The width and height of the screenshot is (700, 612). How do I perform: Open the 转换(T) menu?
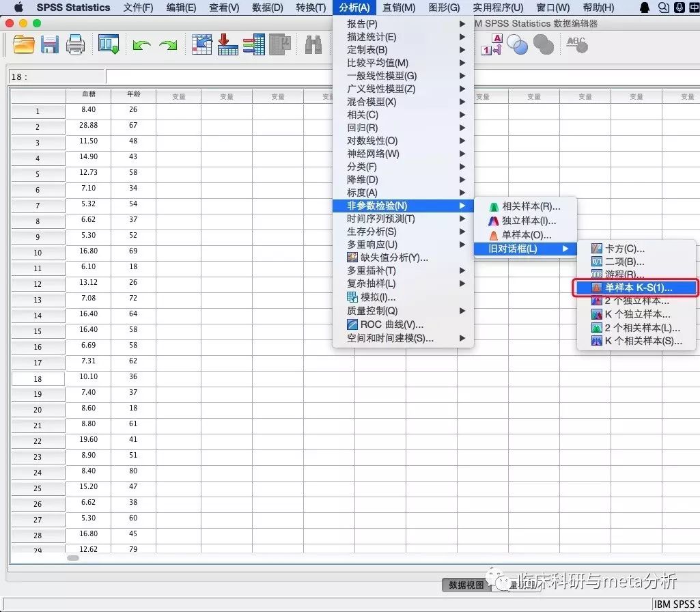(311, 8)
